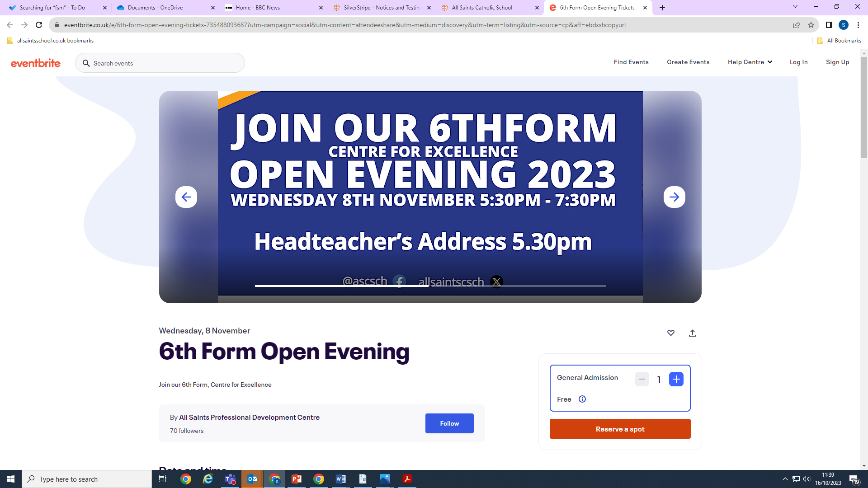Open the Free ticket info icon

[582, 399]
